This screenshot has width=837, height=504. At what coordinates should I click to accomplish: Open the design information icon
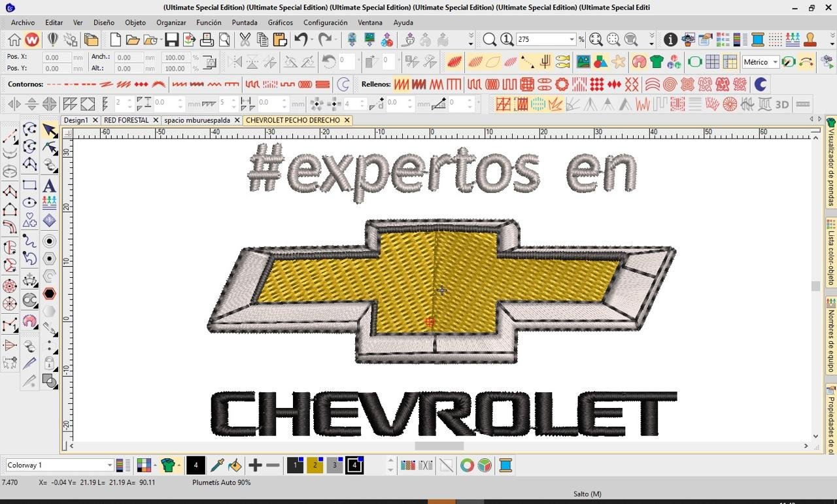pyautogui.click(x=670, y=40)
